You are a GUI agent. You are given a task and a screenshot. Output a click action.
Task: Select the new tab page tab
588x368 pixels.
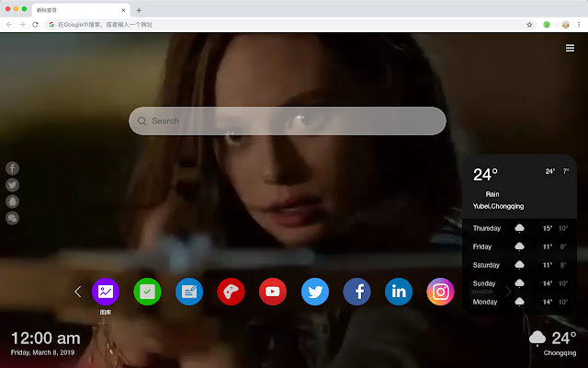(81, 10)
